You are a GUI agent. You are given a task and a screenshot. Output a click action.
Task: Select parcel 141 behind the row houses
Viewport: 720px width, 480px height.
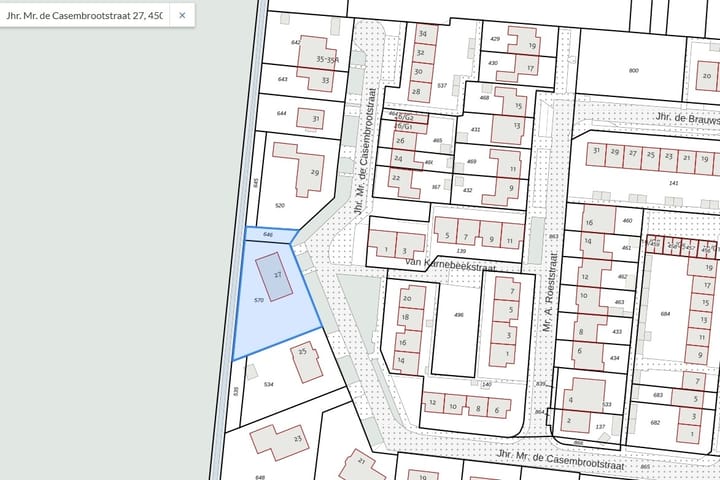click(645, 182)
